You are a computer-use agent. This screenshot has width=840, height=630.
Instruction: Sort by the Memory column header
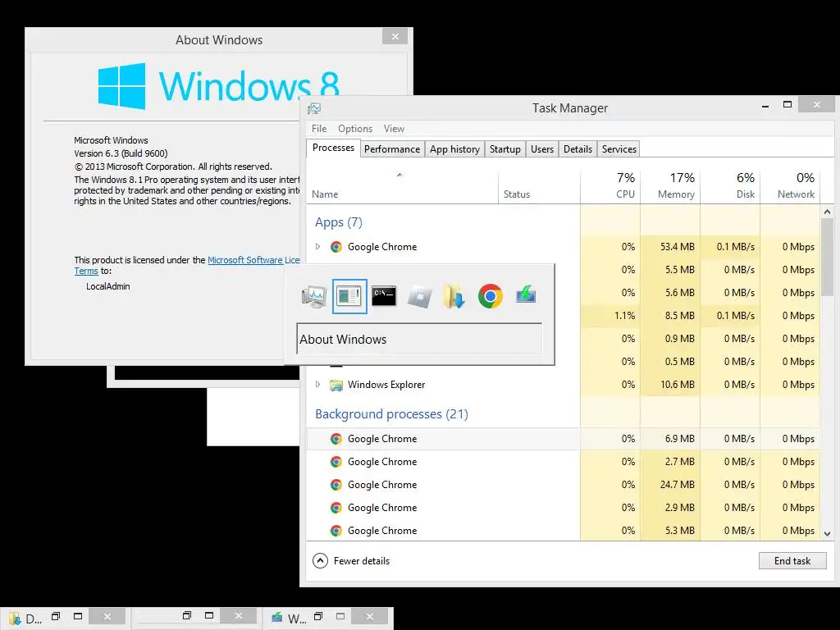pos(670,186)
